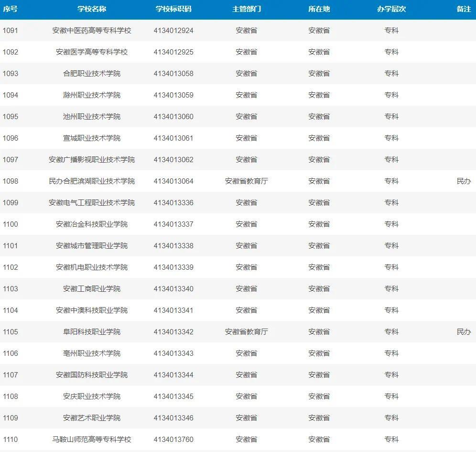Click serial number 1100

pyautogui.click(x=11, y=224)
